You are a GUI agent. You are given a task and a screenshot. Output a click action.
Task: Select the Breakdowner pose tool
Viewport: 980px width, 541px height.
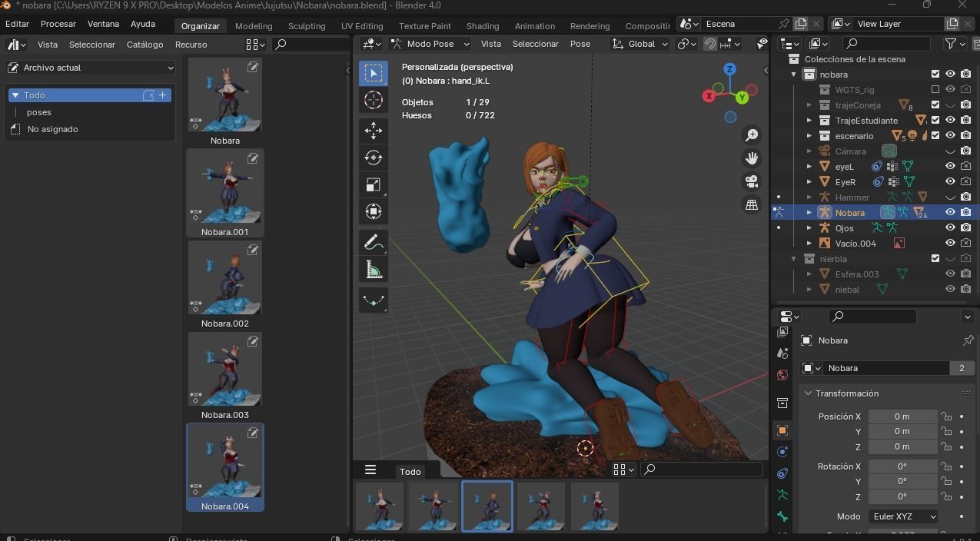pos(374,300)
